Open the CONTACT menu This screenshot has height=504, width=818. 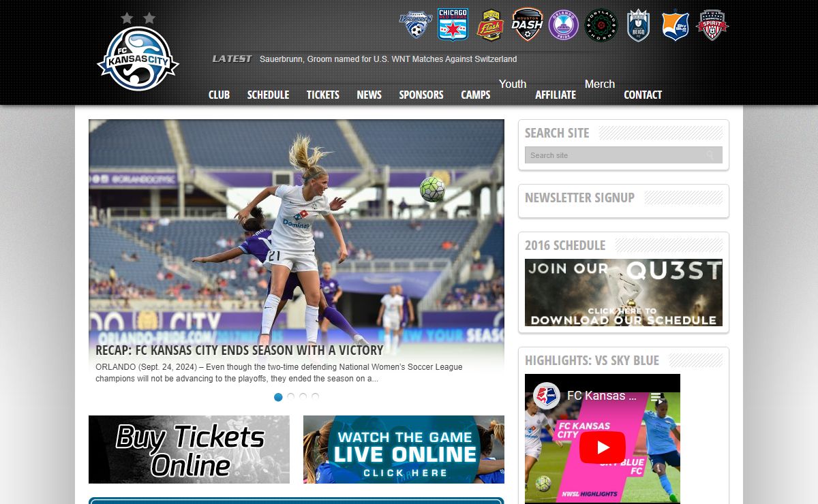(643, 95)
